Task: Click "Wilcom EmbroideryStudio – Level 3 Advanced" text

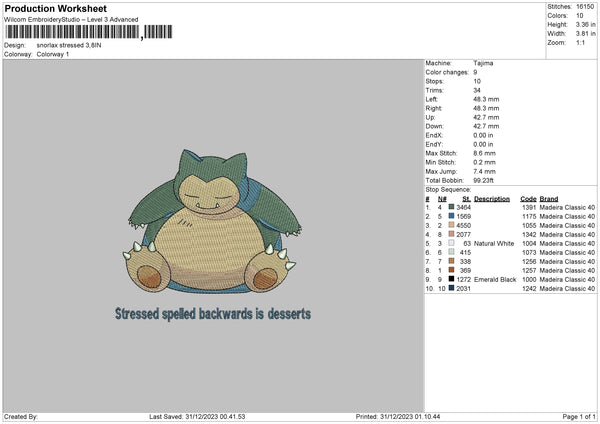Action: tap(71, 20)
